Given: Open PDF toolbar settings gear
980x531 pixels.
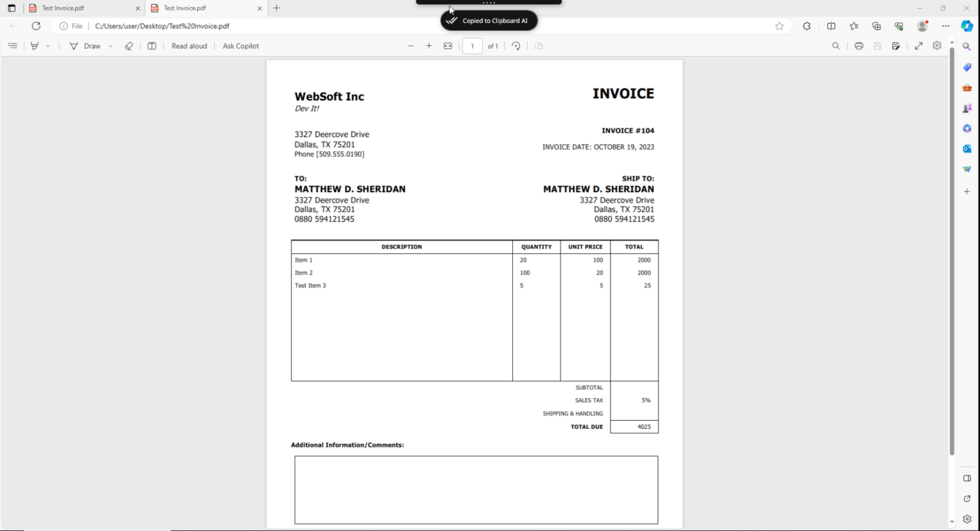Looking at the screenshot, I should coord(937,46).
